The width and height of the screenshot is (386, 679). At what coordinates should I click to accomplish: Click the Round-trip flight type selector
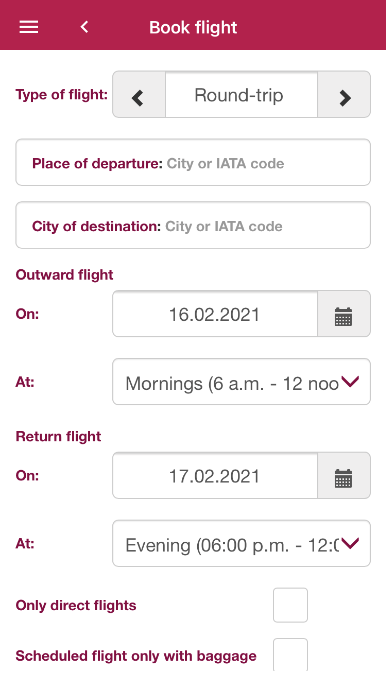click(241, 94)
